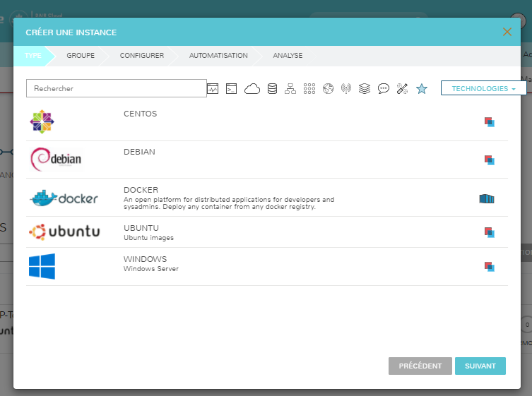Click the wrench tools filter icon
532x396 pixels.
click(403, 88)
